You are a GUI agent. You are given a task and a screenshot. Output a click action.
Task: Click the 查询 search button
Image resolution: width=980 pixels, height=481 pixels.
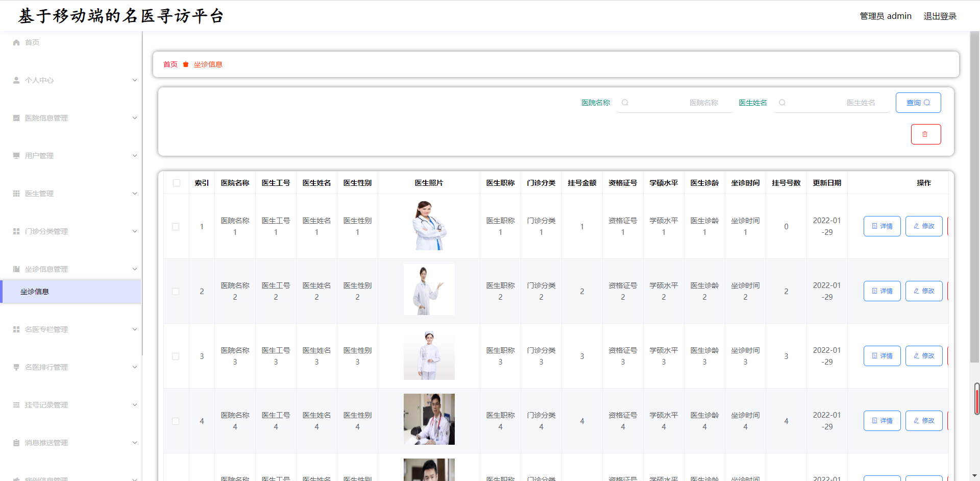(x=918, y=103)
